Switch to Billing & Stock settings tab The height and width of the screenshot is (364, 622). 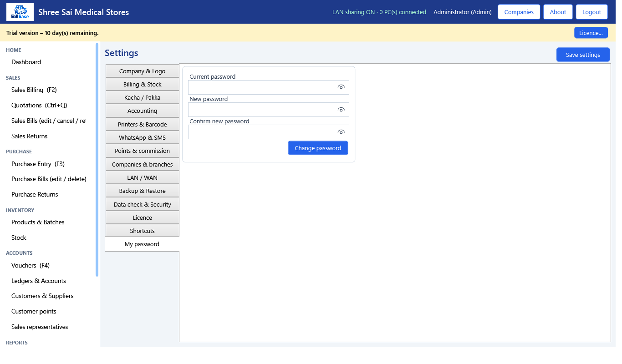143,85
